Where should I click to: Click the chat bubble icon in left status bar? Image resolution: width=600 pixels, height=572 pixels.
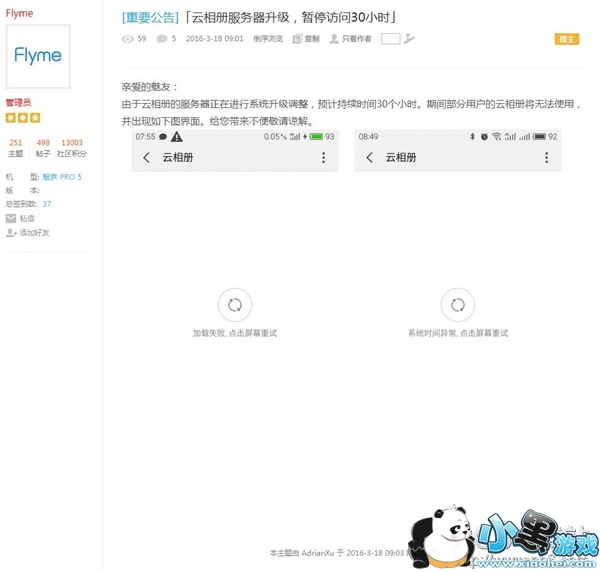tap(163, 137)
